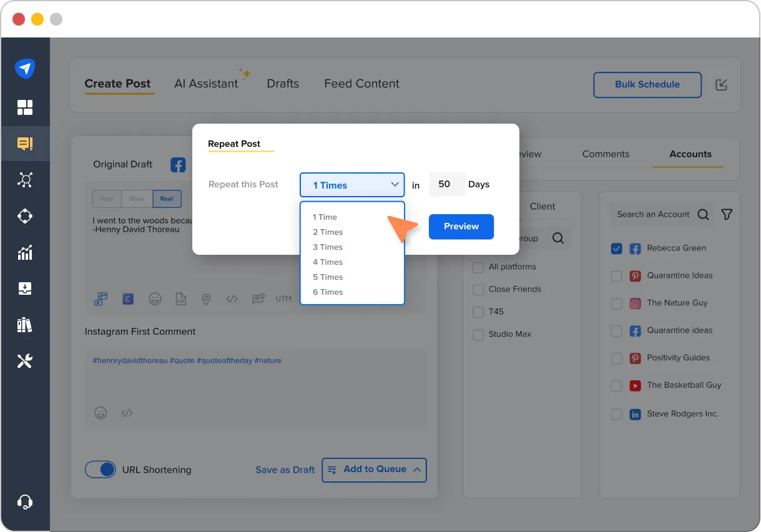The image size is (761, 532).
Task: Choose 4 Times from repeat options
Action: (327, 262)
